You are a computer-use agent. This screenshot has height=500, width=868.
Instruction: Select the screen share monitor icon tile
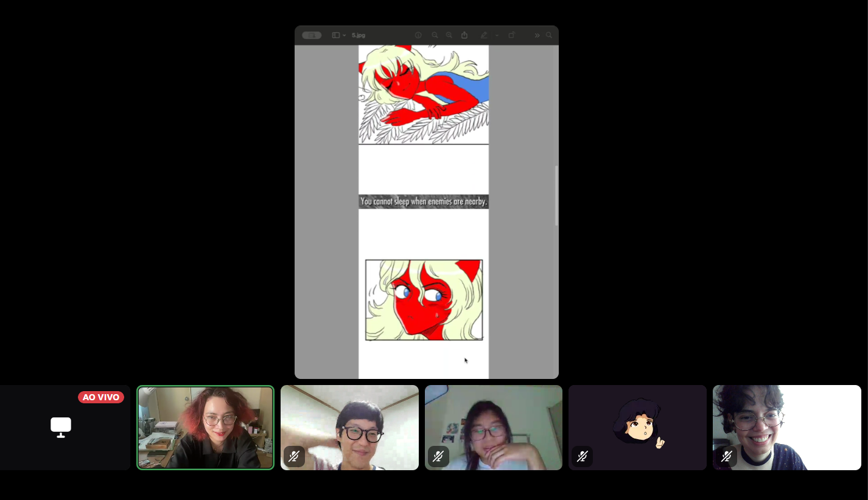(61, 428)
